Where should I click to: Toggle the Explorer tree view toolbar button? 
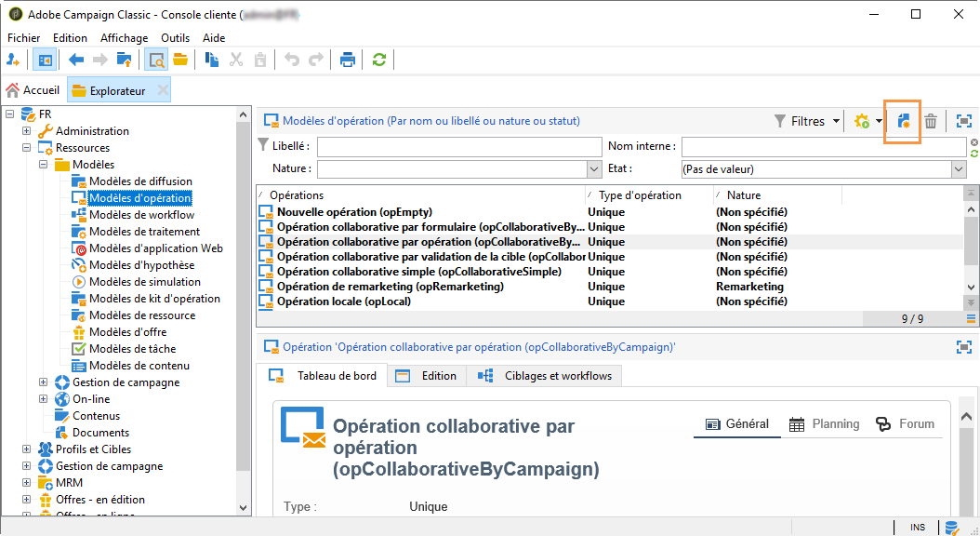(45, 60)
